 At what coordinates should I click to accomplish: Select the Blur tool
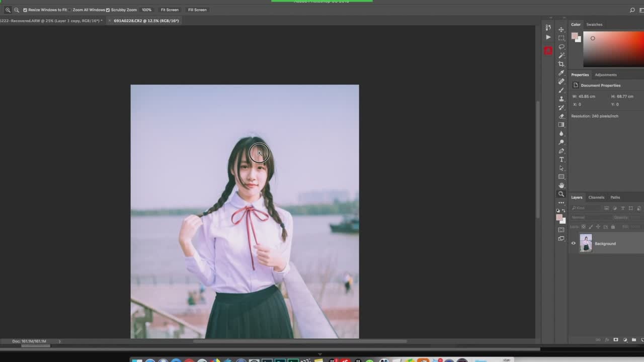click(x=561, y=134)
